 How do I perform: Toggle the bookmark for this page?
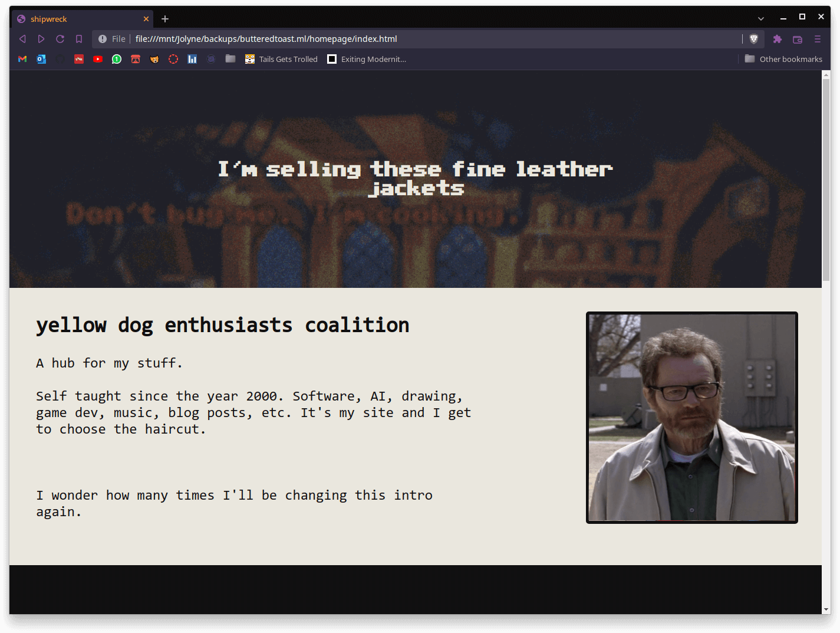[x=79, y=39]
